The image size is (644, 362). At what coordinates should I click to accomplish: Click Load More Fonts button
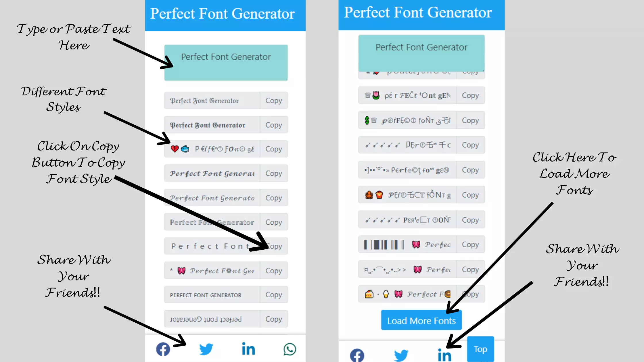pyautogui.click(x=421, y=320)
